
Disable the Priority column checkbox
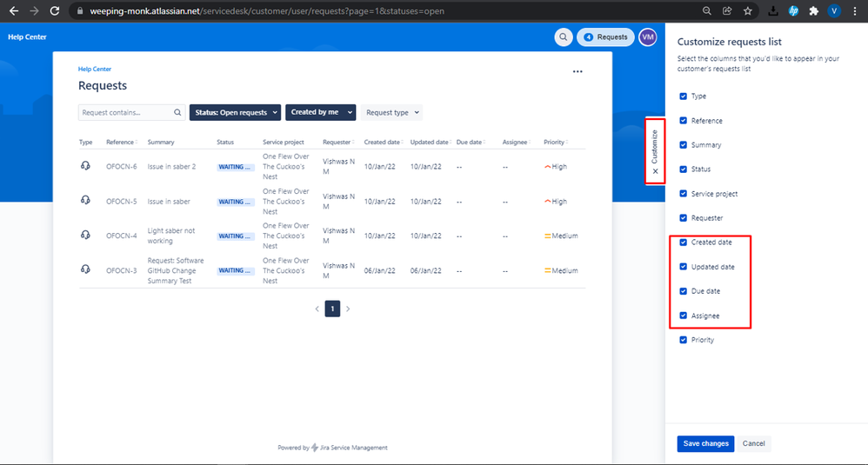(683, 340)
